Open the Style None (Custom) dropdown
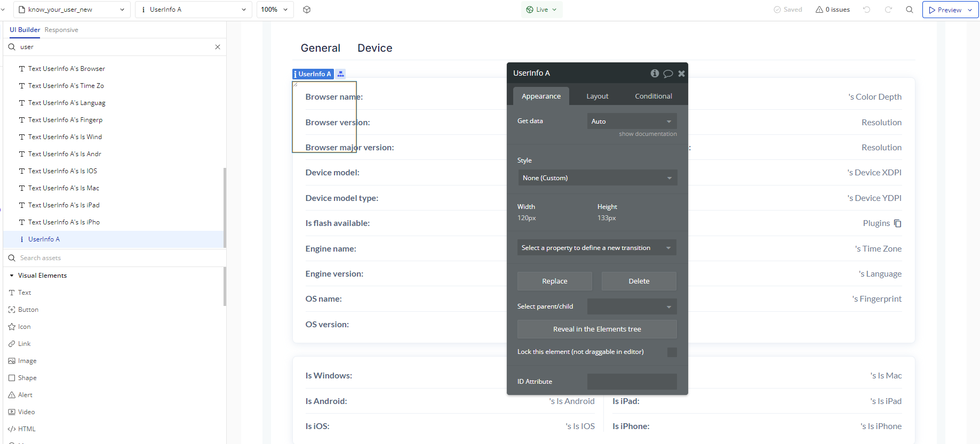This screenshot has width=980, height=444. click(x=597, y=178)
